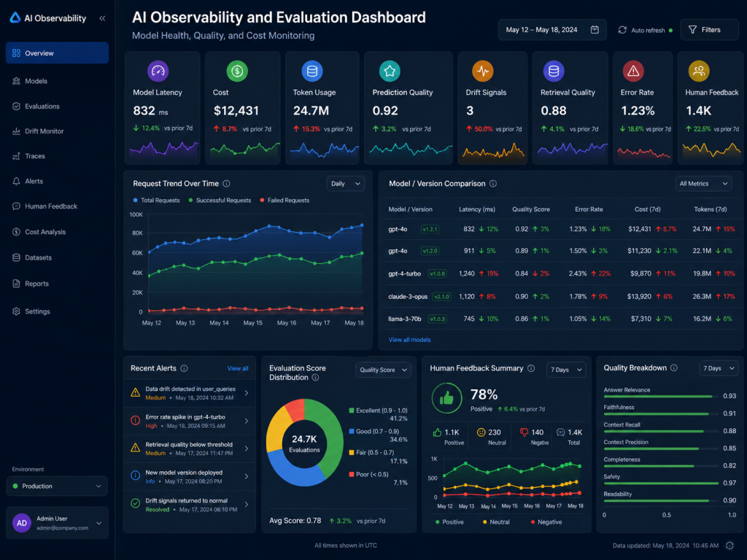747x560 pixels.
Task: Show info for Evaluation Score Distribution
Action: click(315, 377)
